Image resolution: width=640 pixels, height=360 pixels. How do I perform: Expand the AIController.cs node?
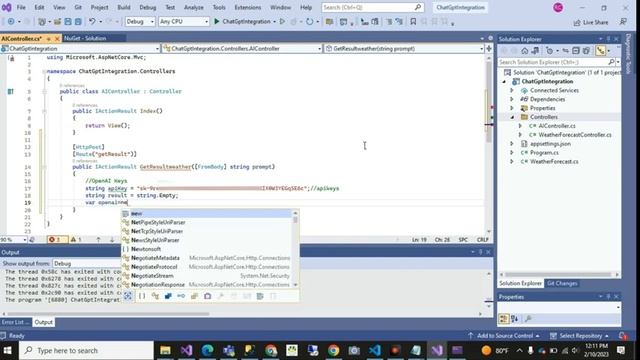point(520,126)
